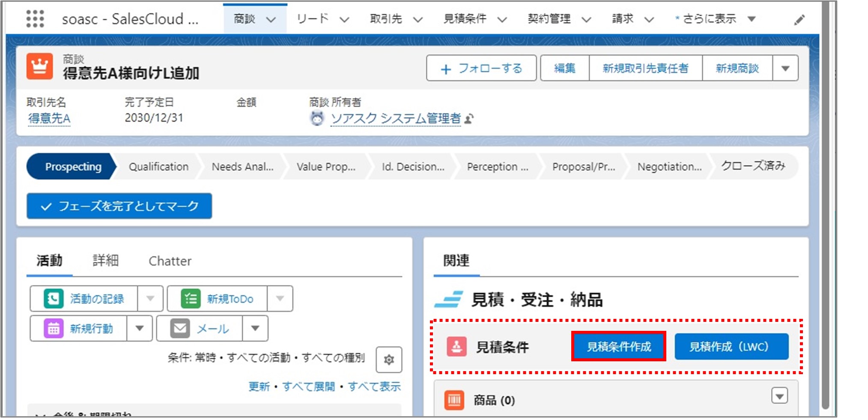Screen dimensions: 868x420
Task: Open the 商品 (0) related list title
Action: pyautogui.click(x=494, y=400)
